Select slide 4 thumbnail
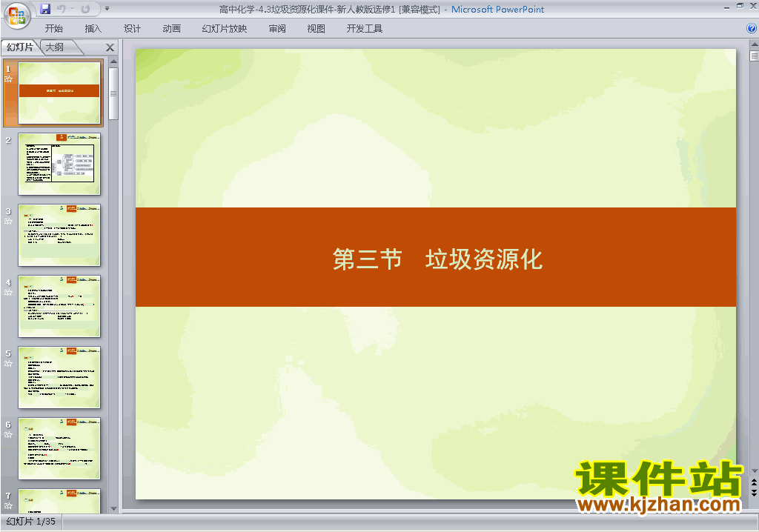The width and height of the screenshot is (759, 532). pos(59,307)
